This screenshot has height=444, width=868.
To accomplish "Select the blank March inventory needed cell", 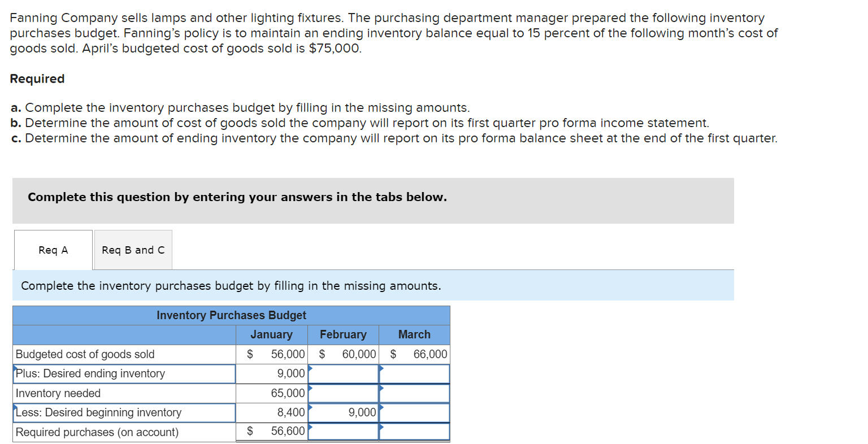I will click(414, 393).
